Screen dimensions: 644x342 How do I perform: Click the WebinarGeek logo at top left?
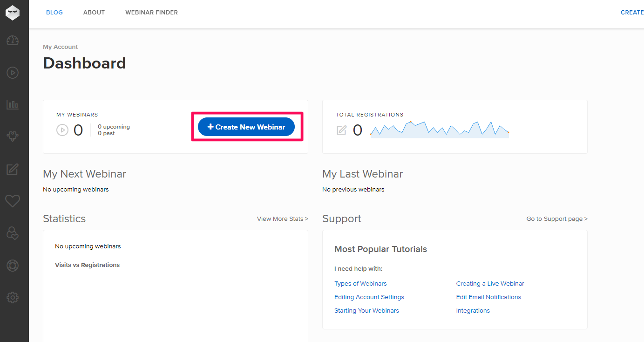pos(12,13)
